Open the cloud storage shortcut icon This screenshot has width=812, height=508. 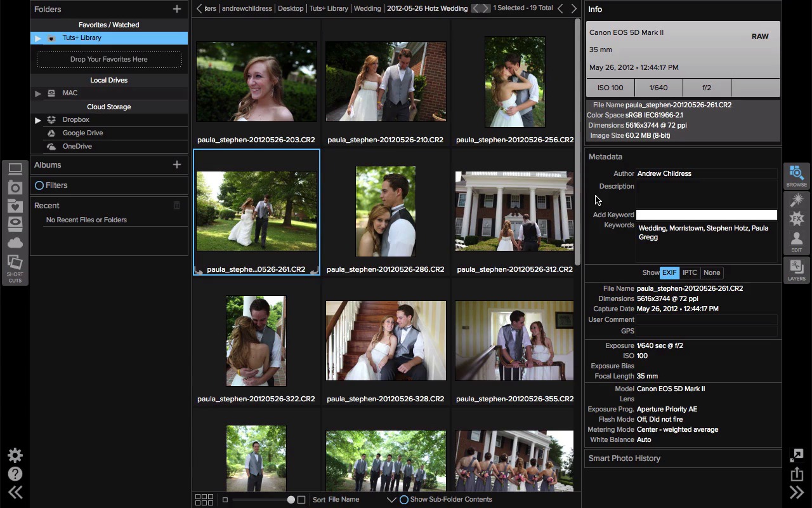tap(15, 243)
